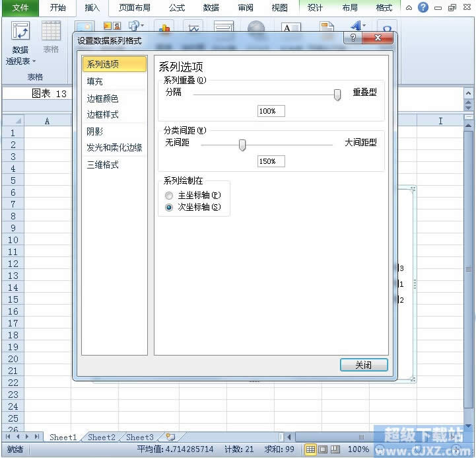Switch to Page Break Preview in status bar
Viewport: 476px width, 458px height.
[335, 449]
